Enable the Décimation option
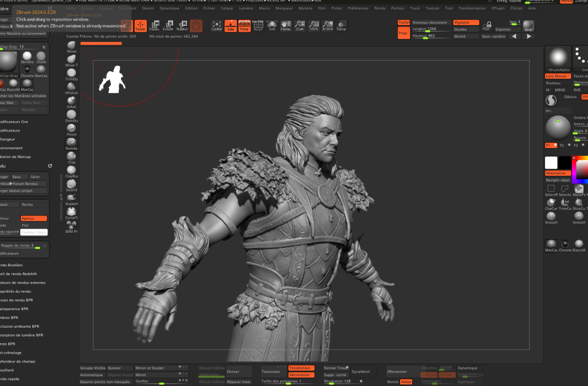Image resolution: width=588 pixels, height=386 pixels. click(x=301, y=375)
